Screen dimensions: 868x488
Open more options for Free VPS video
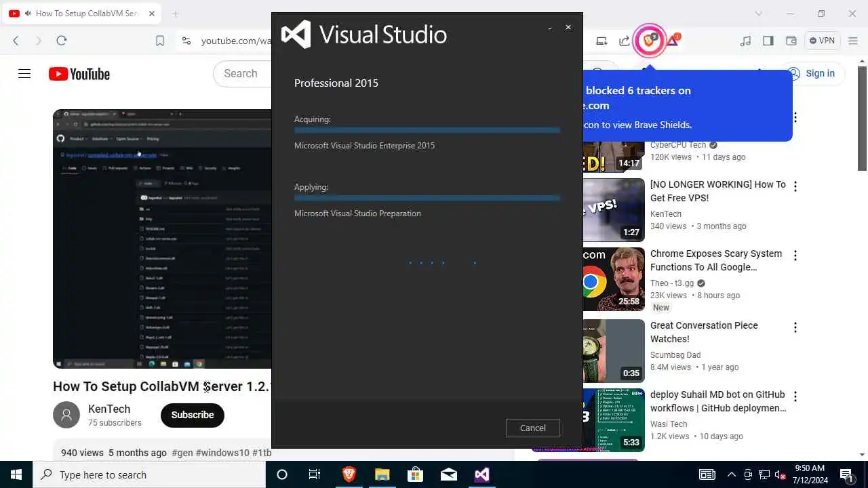tap(795, 186)
